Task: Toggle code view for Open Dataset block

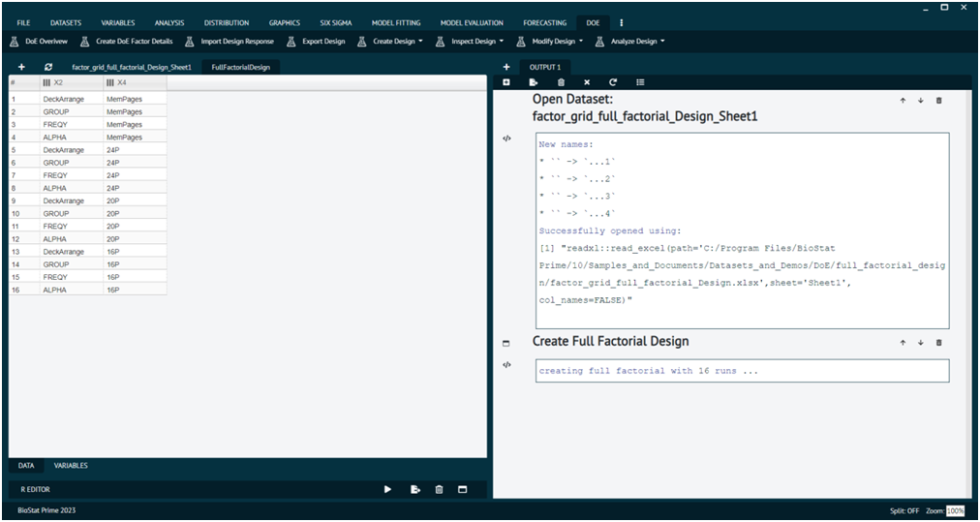Action: (x=506, y=138)
